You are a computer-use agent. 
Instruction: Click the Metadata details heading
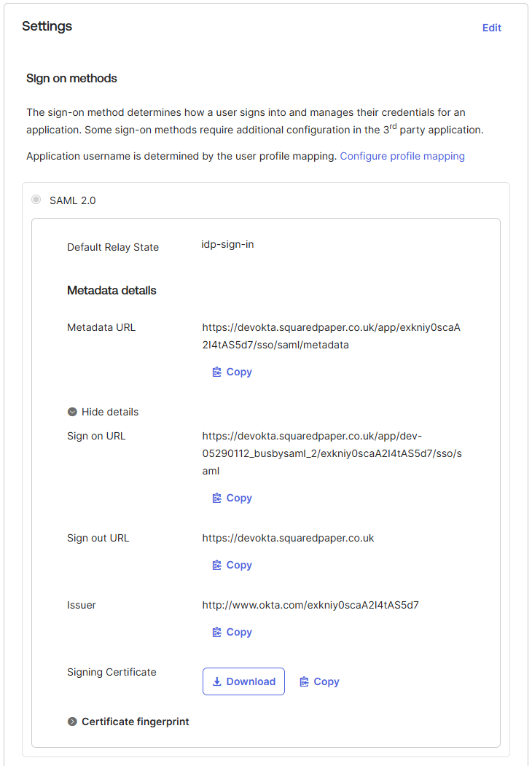point(112,290)
